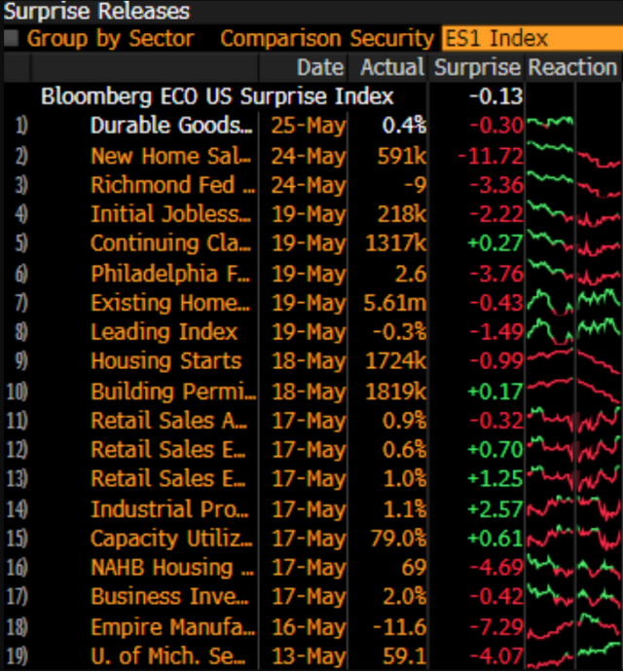View the Empire Manufacturing reaction sparkline
The image size is (623, 672).
573,627
